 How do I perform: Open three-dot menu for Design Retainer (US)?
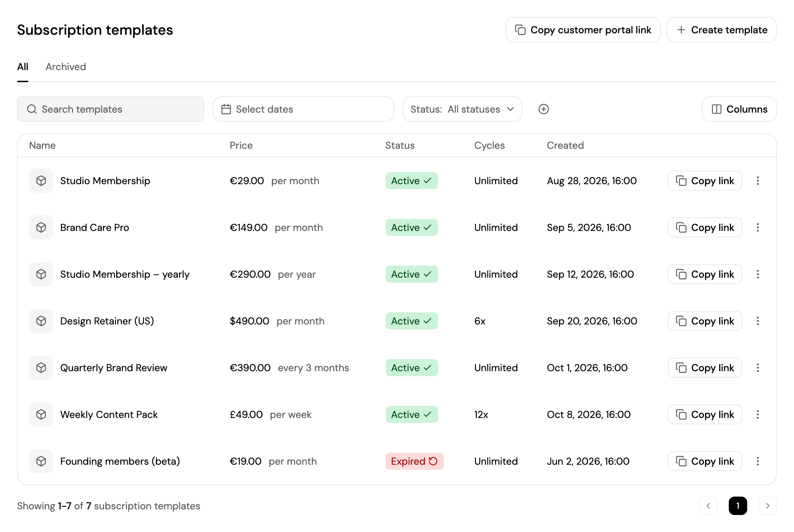758,321
